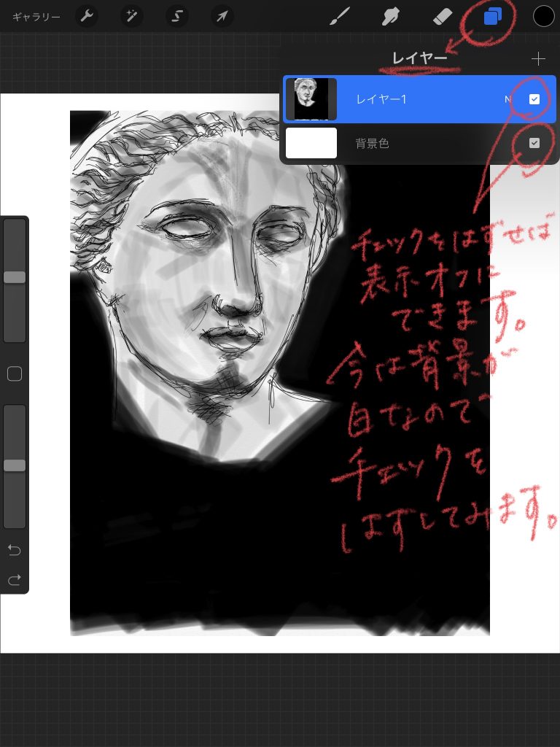Tap the レイヤー panel title
This screenshot has width=560, height=747.
419,58
